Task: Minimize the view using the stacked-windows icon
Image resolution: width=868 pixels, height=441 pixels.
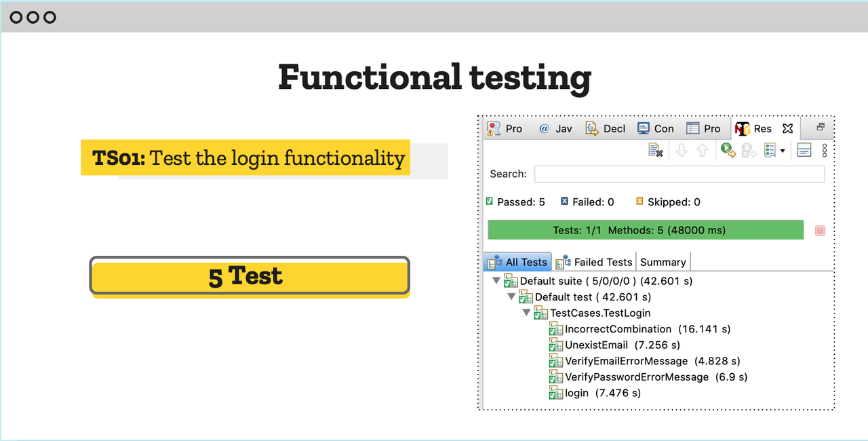Action: [820, 127]
